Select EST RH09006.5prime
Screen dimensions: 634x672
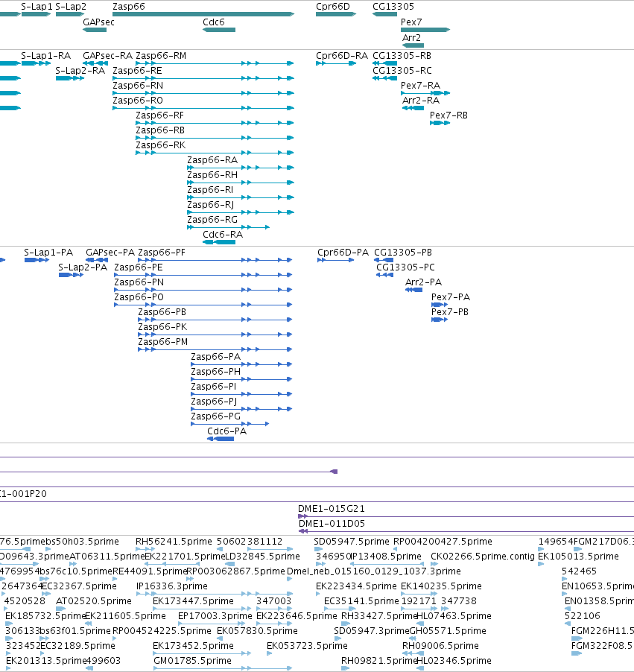tap(440, 646)
